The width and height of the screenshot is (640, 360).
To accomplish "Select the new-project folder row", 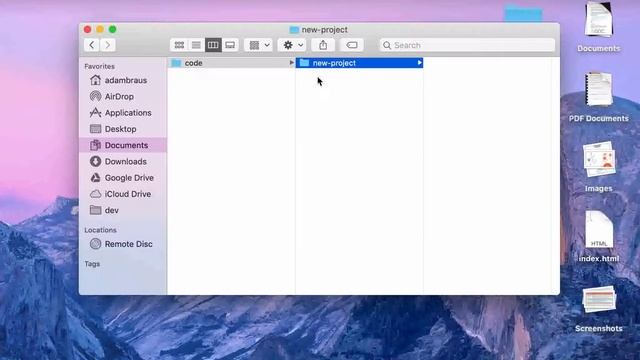I will (359, 63).
